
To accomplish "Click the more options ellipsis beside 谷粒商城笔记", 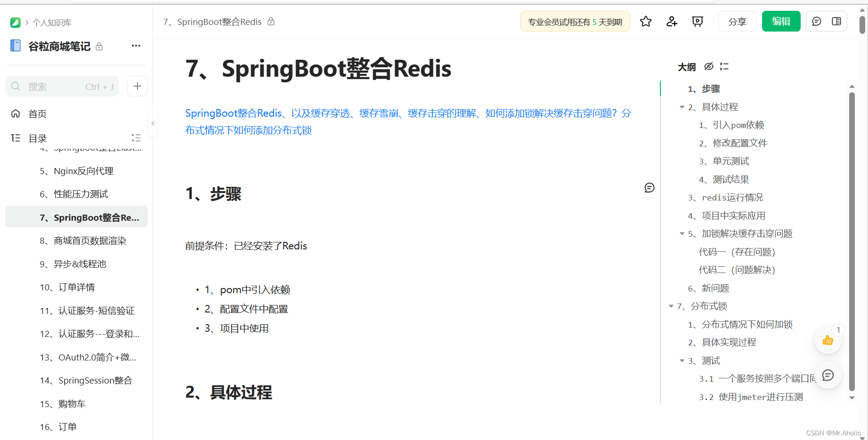I will pyautogui.click(x=136, y=46).
